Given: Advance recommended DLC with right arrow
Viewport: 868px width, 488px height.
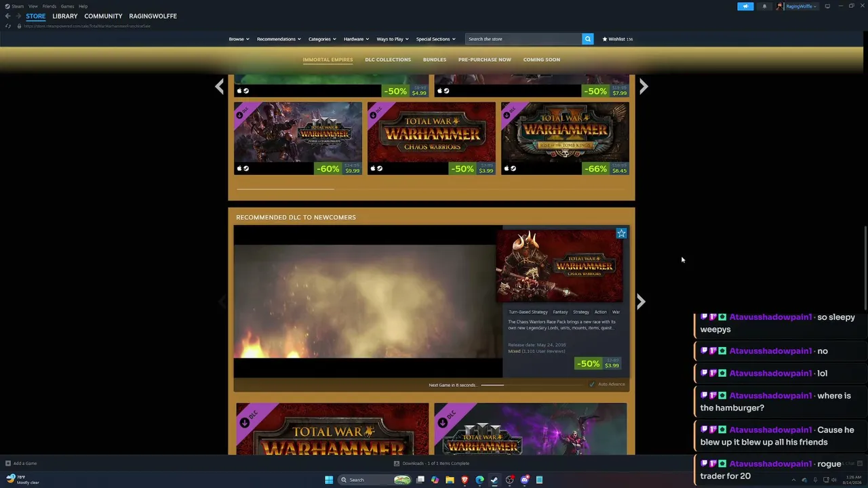Looking at the screenshot, I should coord(641,301).
